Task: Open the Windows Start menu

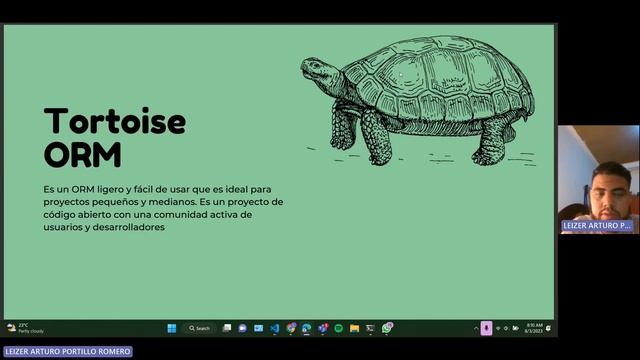Action: 172,328
